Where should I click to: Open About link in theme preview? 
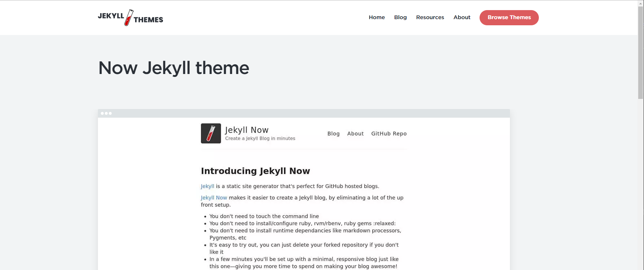(356, 134)
